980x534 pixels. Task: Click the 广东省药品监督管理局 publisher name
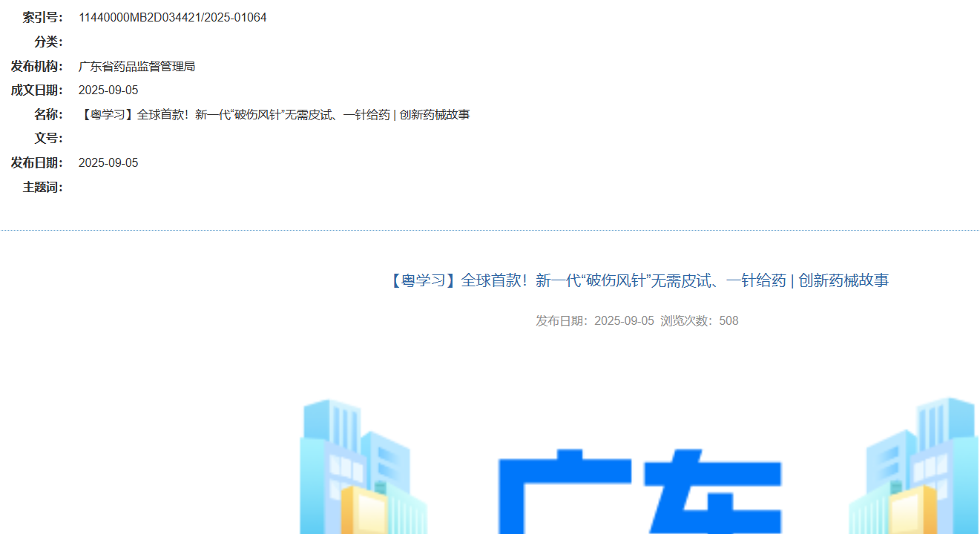pyautogui.click(x=137, y=67)
